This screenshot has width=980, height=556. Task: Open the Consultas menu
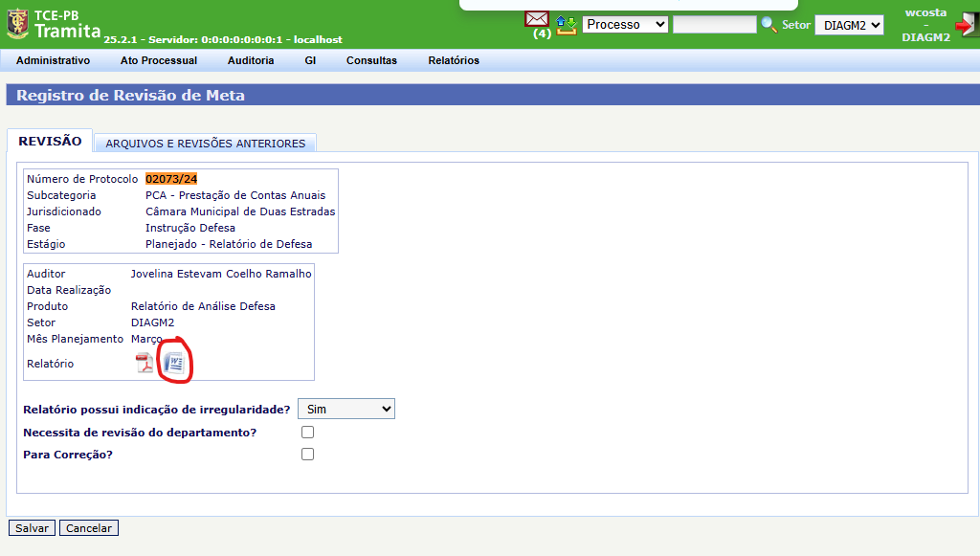coord(372,60)
